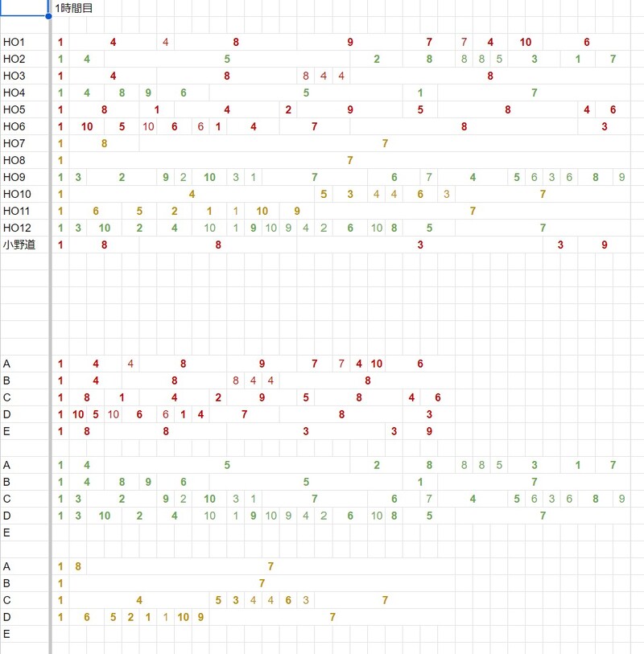Screen dimensions: 644x654
Task: Click the 2 in yellow group row D
Action: [x=130, y=617]
